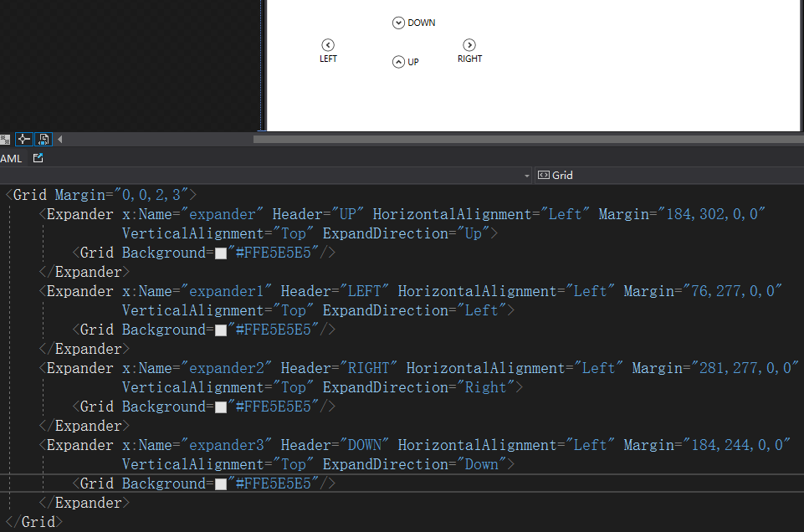Screen dimensions: 804x532
Task: Click color swatch under expander2 RIGHT
Action: coord(221,407)
